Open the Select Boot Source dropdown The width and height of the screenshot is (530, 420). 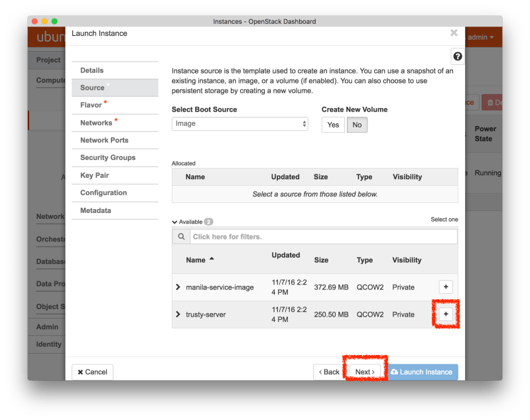tap(239, 124)
